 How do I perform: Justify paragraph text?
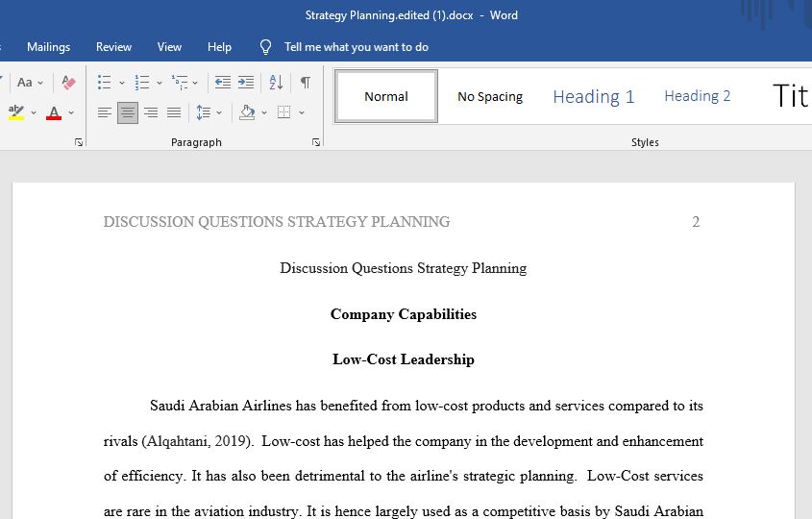tap(174, 112)
